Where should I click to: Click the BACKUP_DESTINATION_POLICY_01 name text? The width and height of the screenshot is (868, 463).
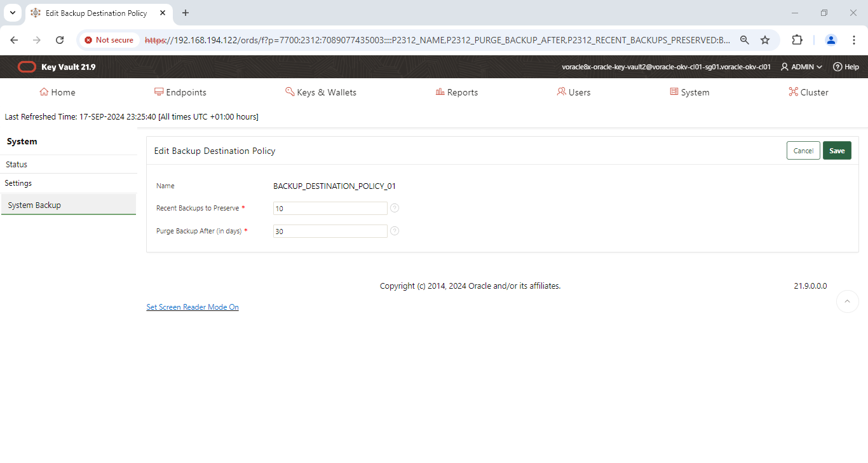[334, 186]
